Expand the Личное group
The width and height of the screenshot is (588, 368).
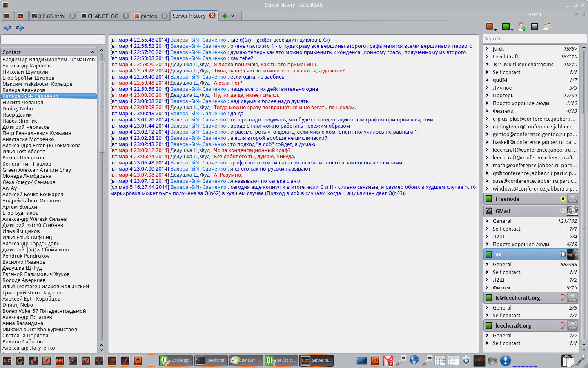pyautogui.click(x=487, y=88)
